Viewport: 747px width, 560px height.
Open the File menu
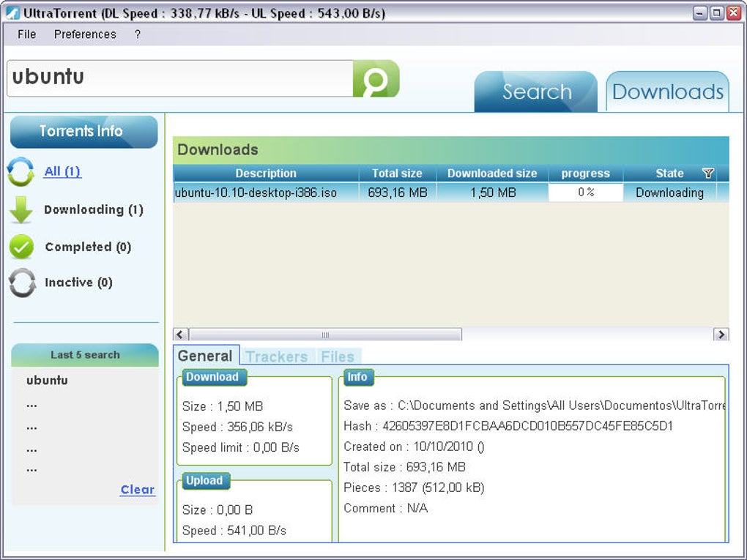[x=26, y=34]
